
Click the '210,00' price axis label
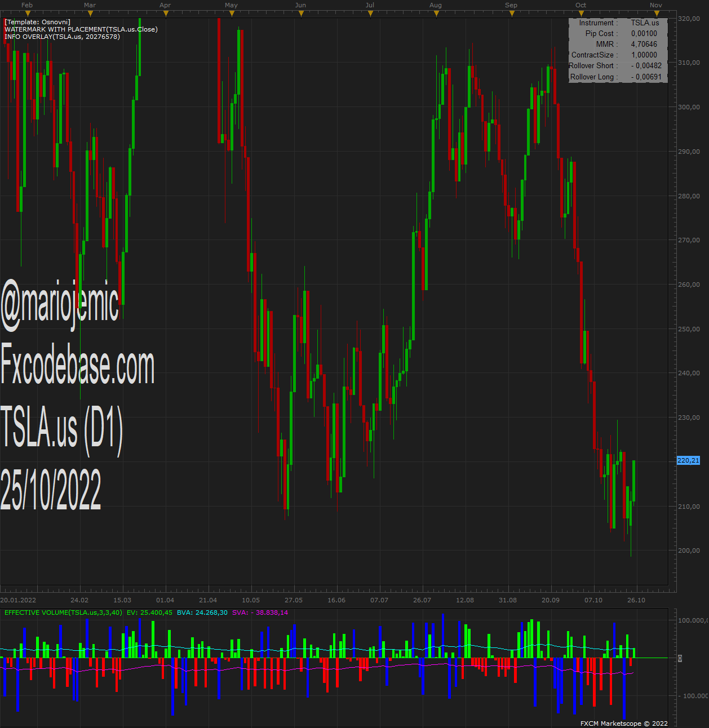689,507
